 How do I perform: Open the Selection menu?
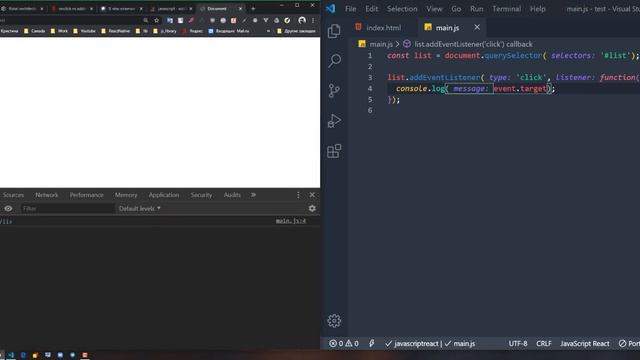tap(402, 9)
